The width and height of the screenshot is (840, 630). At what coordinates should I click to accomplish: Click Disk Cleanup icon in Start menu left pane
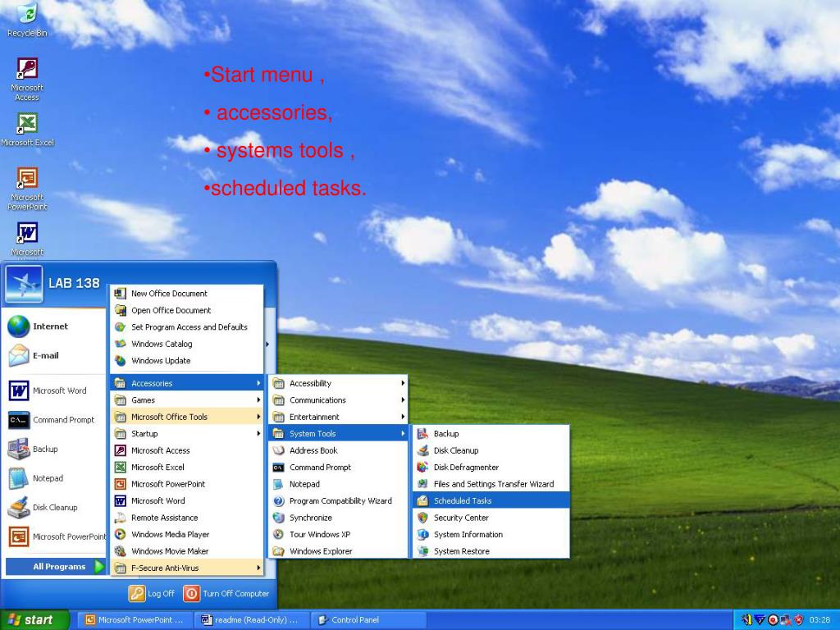[19, 507]
